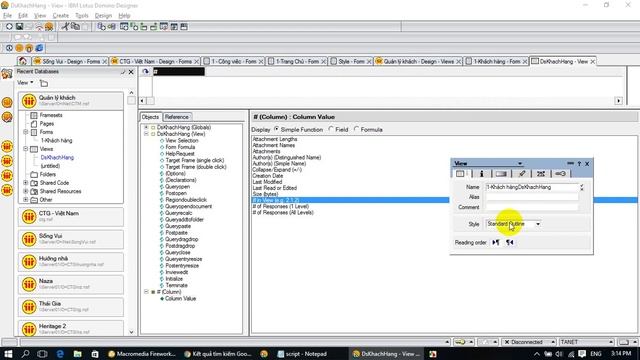The image size is (640, 360).
Task: Click the Framesets icon in the database tree
Action: (x=34, y=116)
